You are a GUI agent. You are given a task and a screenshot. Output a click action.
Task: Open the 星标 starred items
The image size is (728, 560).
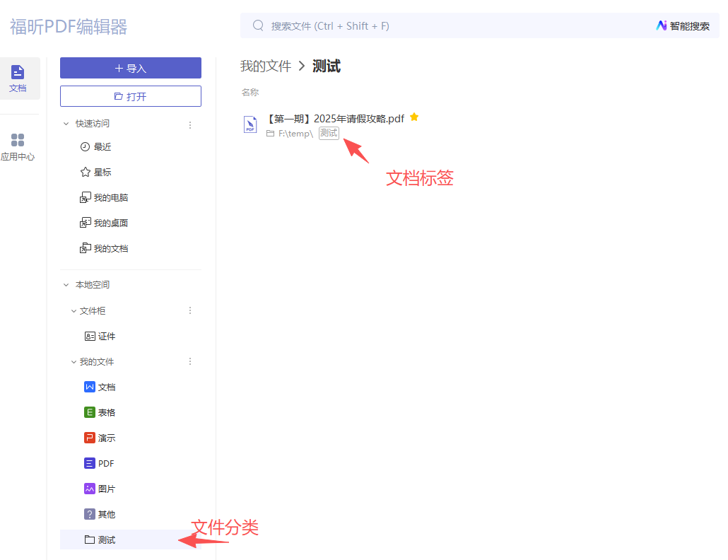102,173
